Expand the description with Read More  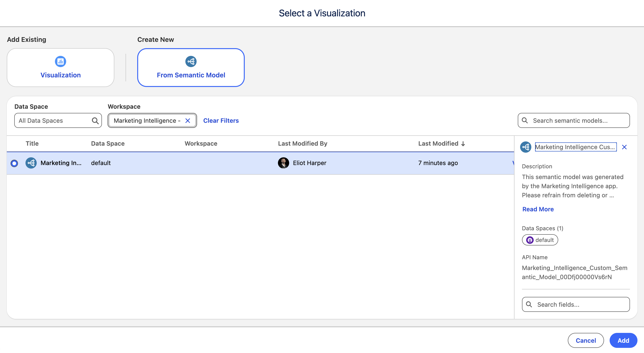coord(538,209)
